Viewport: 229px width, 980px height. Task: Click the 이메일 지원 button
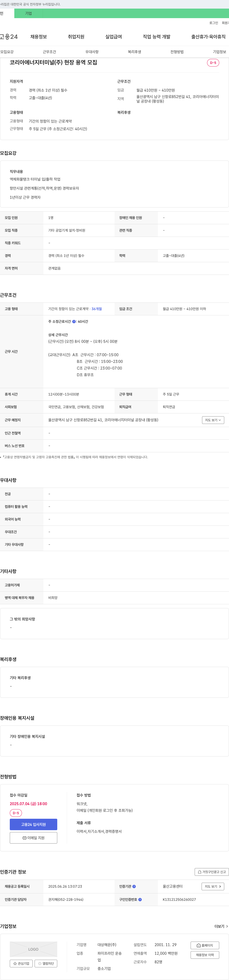pos(33,838)
